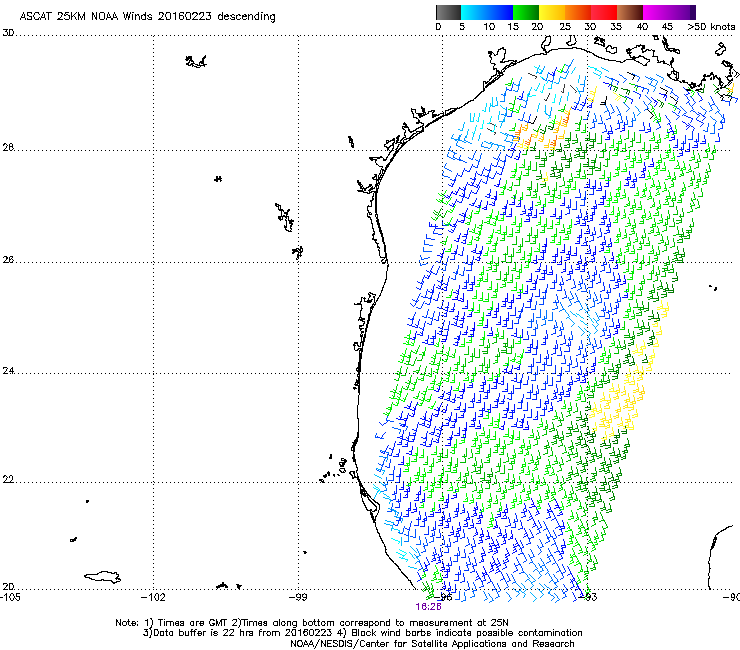Click latitude label '24' on left axis
Viewport: 740px width, 650px height.
(8, 371)
